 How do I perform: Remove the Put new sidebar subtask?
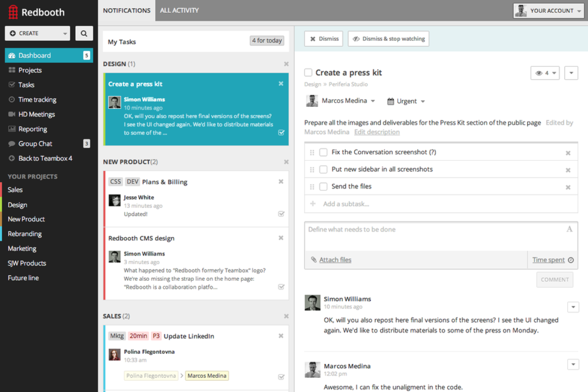point(568,170)
